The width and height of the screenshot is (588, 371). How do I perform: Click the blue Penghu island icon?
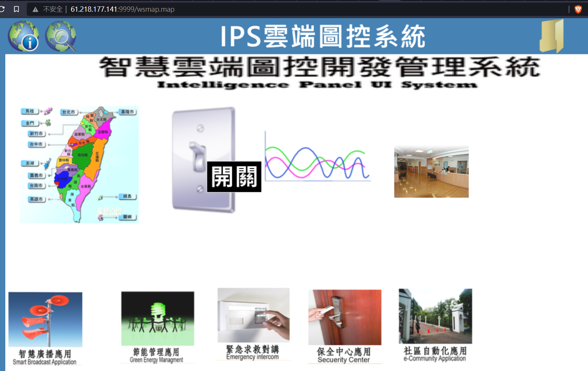tap(47, 164)
